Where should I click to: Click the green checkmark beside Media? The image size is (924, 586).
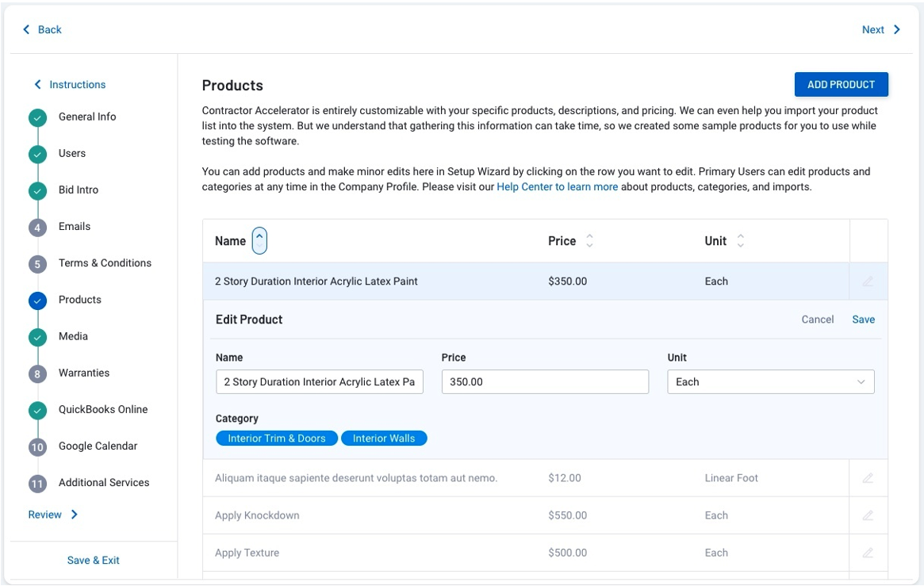pyautogui.click(x=37, y=336)
